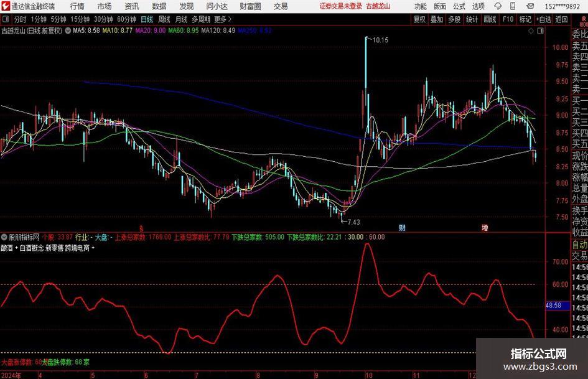
Task: Click the diamond icon at chart top-right
Action: tap(531, 31)
